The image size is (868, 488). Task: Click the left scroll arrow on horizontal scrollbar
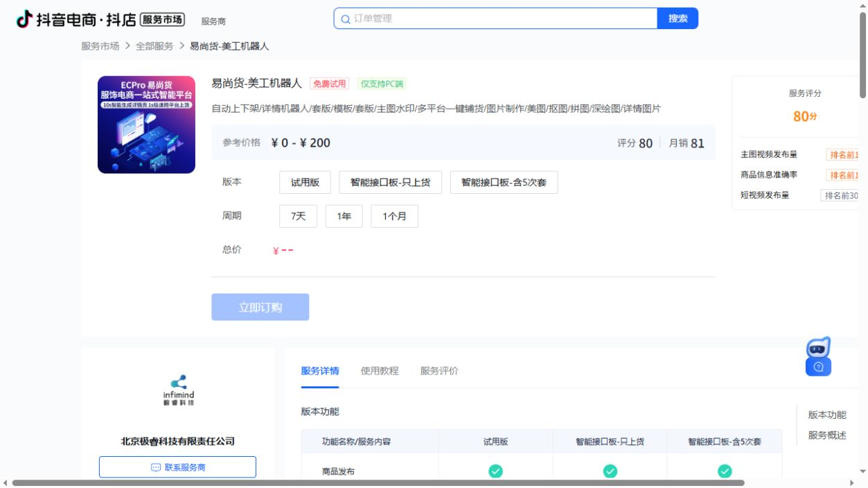click(6, 482)
